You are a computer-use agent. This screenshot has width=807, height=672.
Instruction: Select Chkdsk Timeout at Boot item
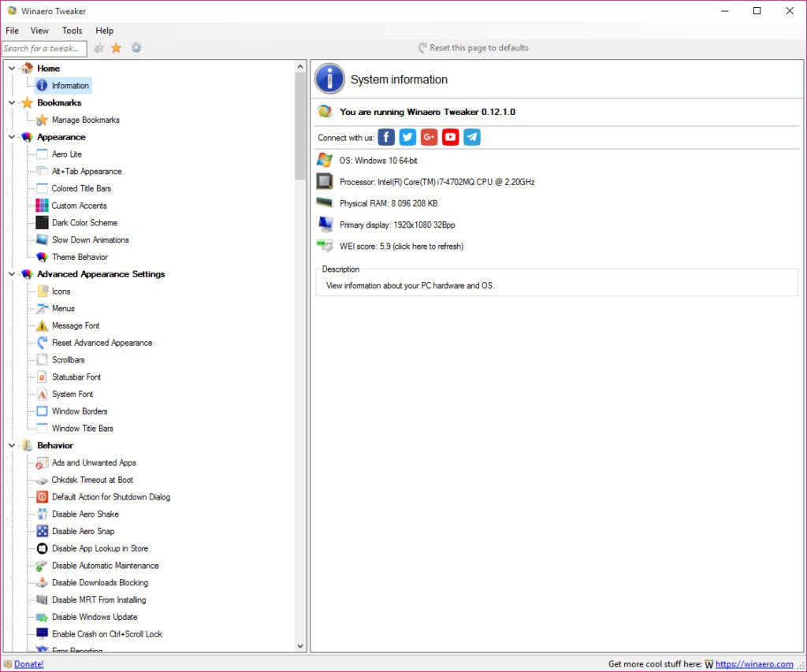click(93, 480)
